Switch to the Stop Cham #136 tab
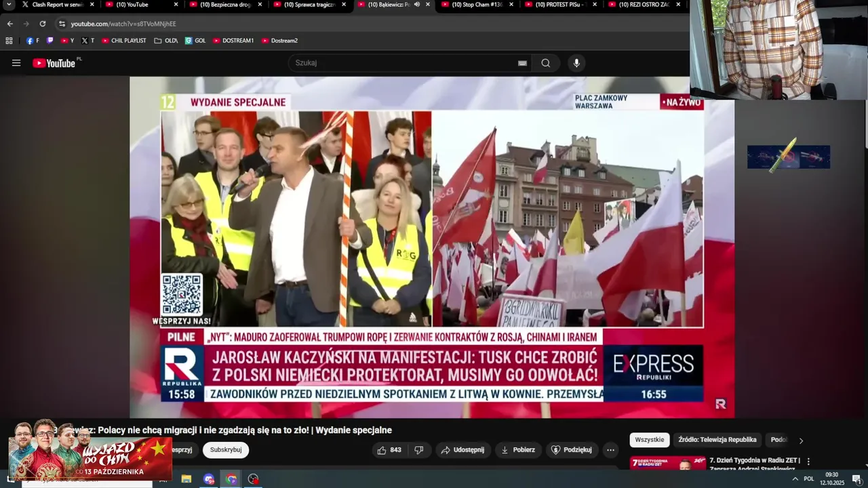This screenshot has height=488, width=868. pos(477,5)
